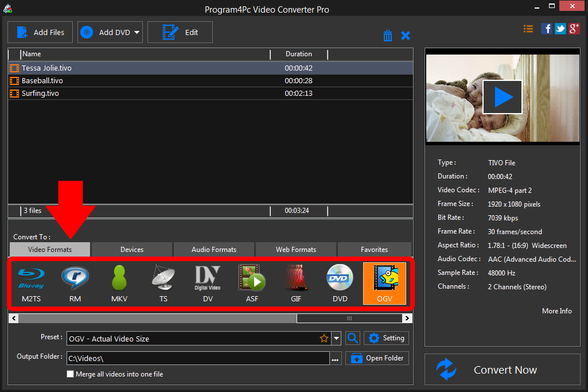Click the trash can delete icon
The height and width of the screenshot is (392, 588).
[x=388, y=36]
